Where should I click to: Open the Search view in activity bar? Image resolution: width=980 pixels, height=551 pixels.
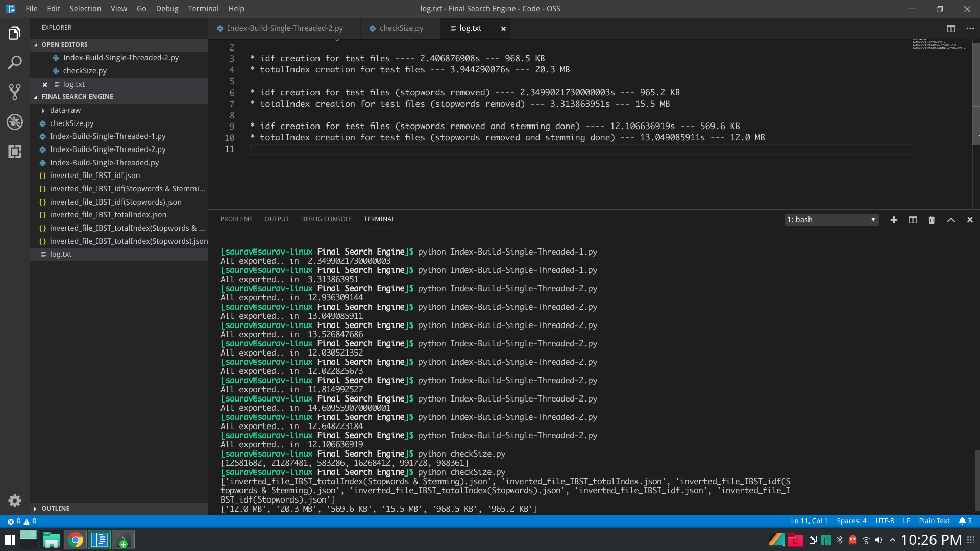tap(15, 63)
